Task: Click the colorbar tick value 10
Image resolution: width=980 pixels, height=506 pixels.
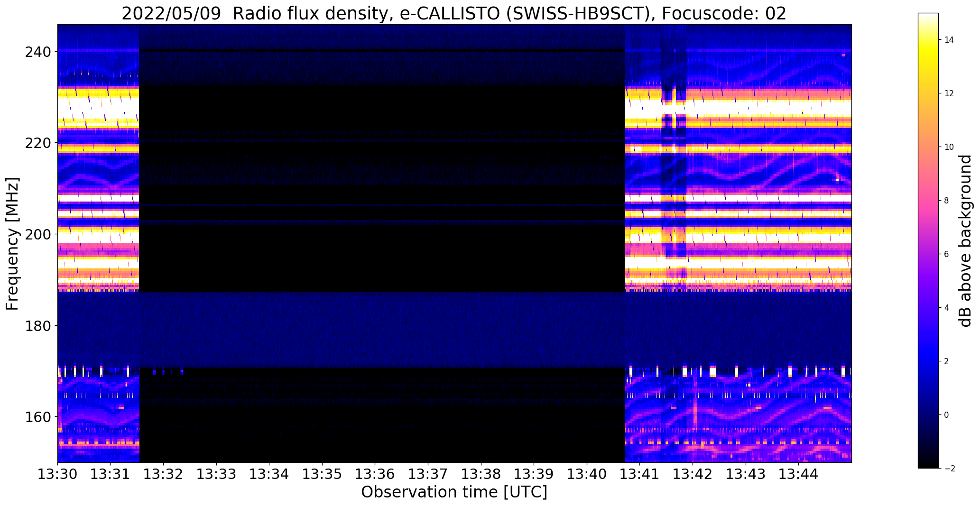Action: point(949,147)
